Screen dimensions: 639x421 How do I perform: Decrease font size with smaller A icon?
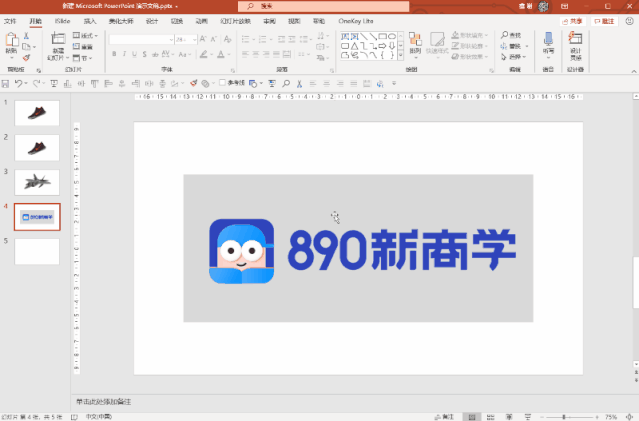click(214, 39)
